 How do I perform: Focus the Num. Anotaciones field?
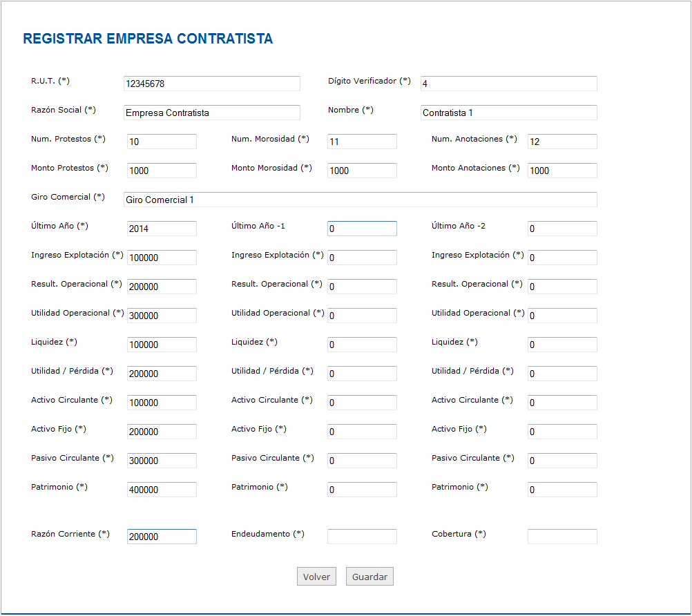pos(562,141)
